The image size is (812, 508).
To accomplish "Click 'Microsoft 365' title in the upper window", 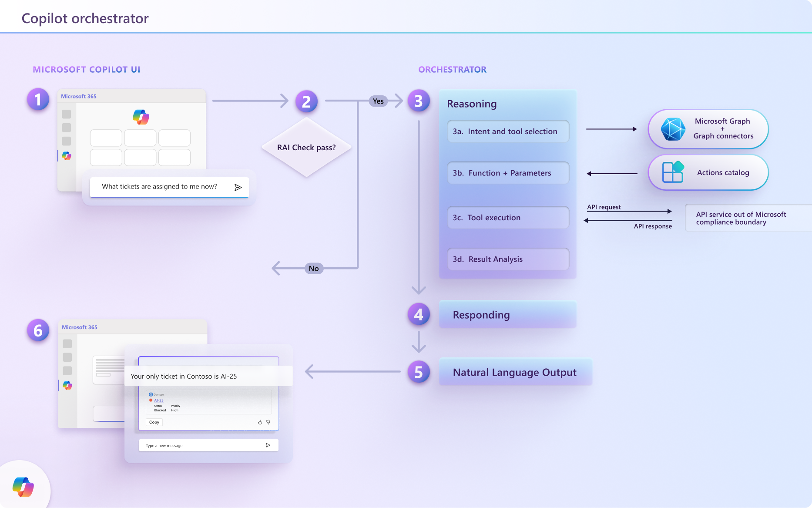I will click(79, 97).
